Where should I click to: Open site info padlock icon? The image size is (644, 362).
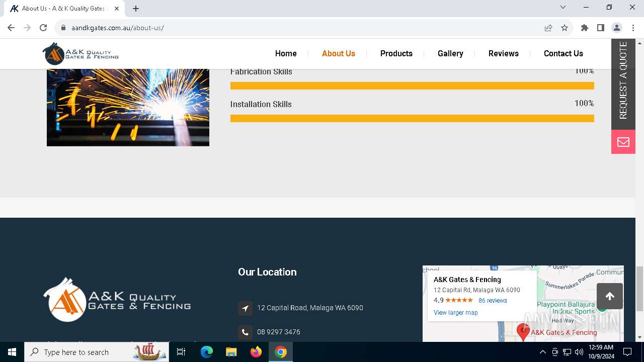tap(63, 28)
